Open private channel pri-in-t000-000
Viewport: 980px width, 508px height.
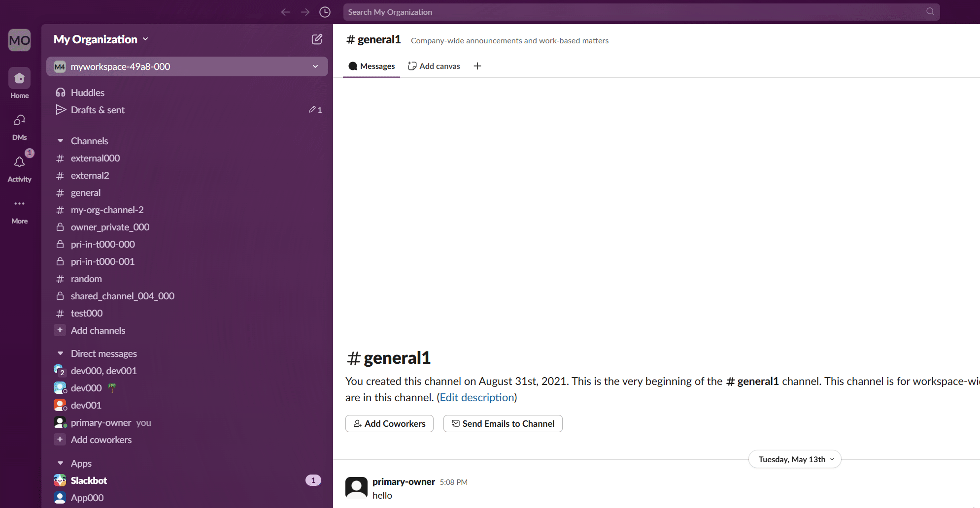[187, 244]
